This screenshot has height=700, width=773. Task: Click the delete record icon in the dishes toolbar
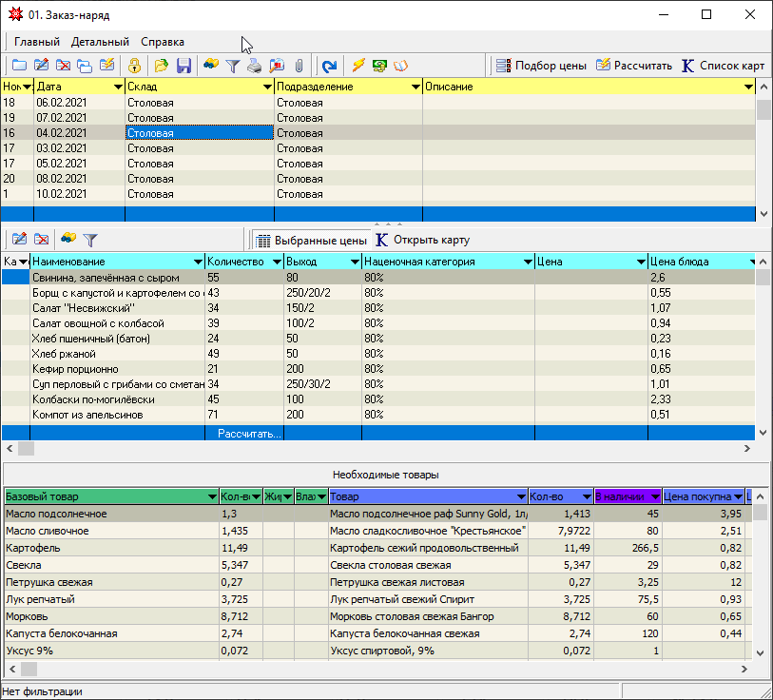click(x=42, y=240)
